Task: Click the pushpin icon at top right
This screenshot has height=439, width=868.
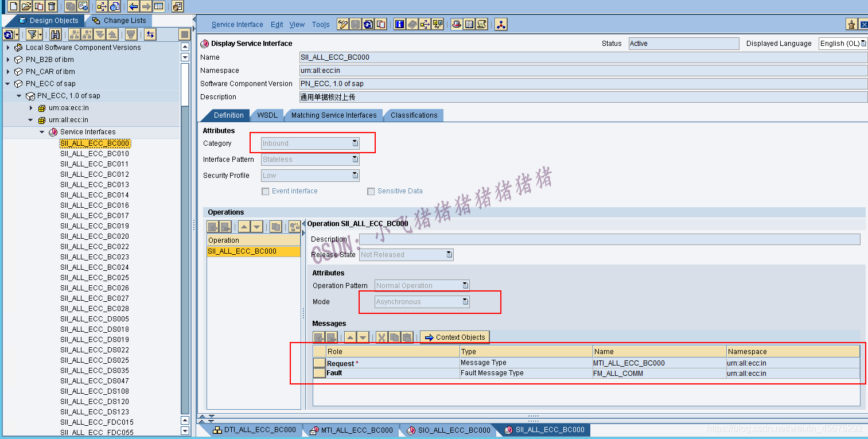Action: pos(852,24)
